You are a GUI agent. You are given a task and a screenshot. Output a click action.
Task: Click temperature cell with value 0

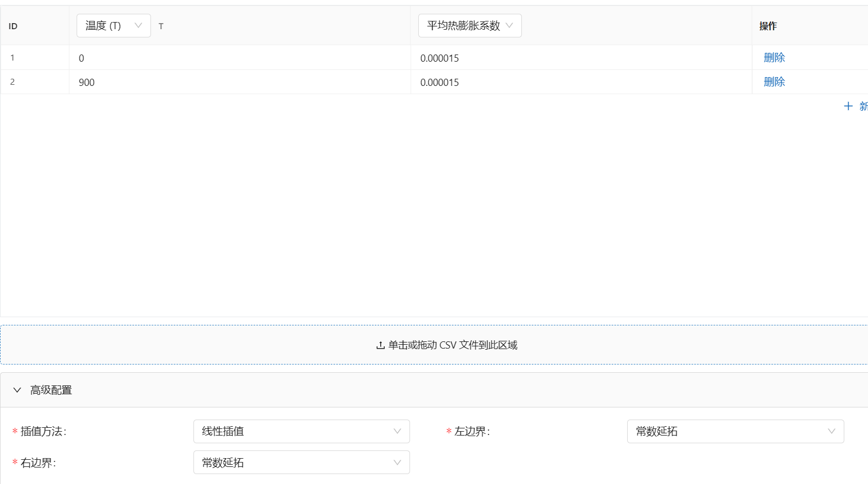(240, 58)
